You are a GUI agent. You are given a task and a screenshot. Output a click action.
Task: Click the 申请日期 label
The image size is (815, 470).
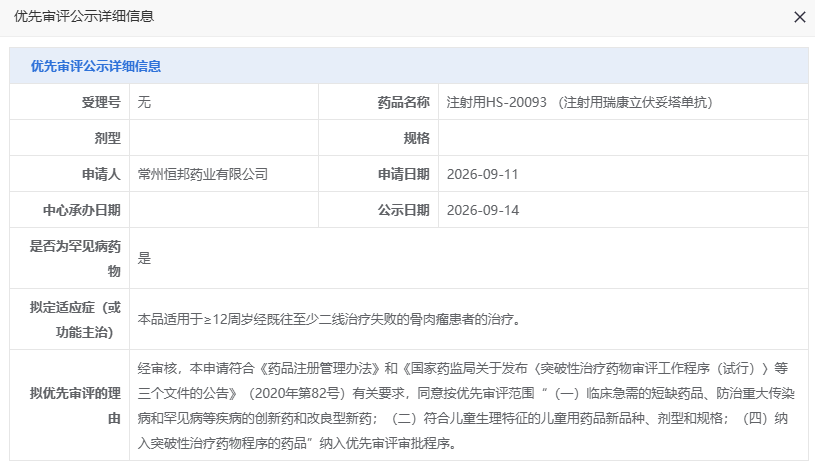tap(403, 174)
